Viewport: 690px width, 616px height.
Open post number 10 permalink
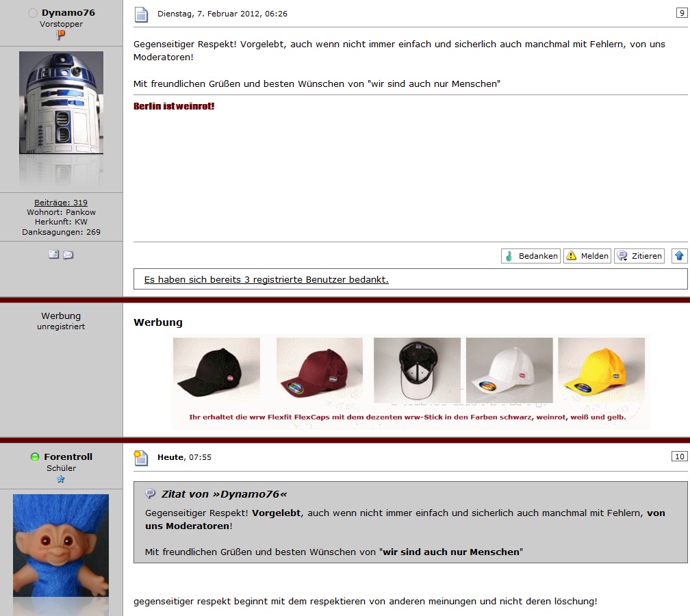tap(680, 457)
